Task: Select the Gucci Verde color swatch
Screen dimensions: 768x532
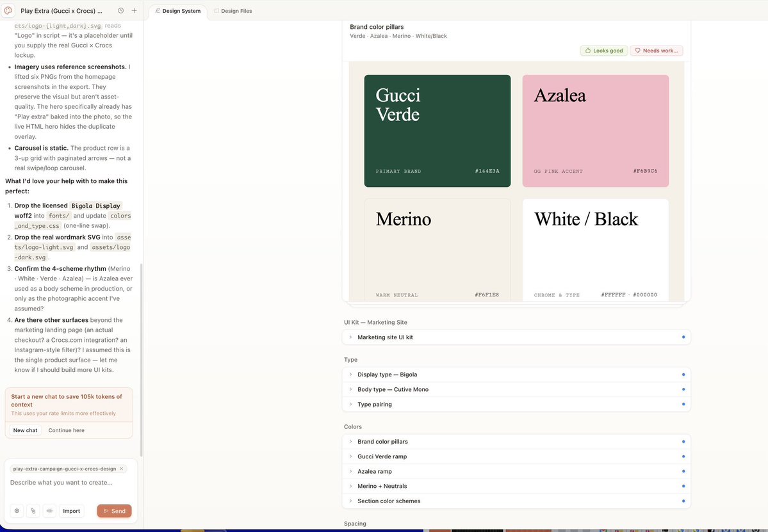Action: coord(437,131)
